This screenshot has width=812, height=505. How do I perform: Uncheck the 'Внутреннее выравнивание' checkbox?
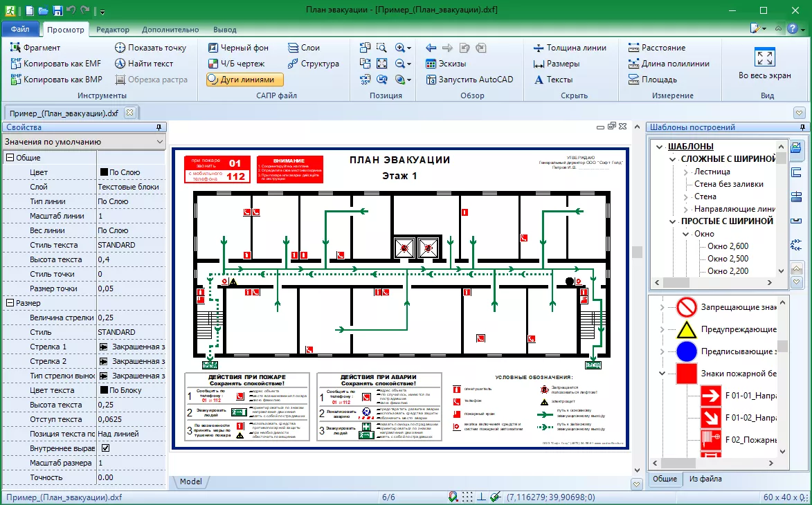pos(106,448)
